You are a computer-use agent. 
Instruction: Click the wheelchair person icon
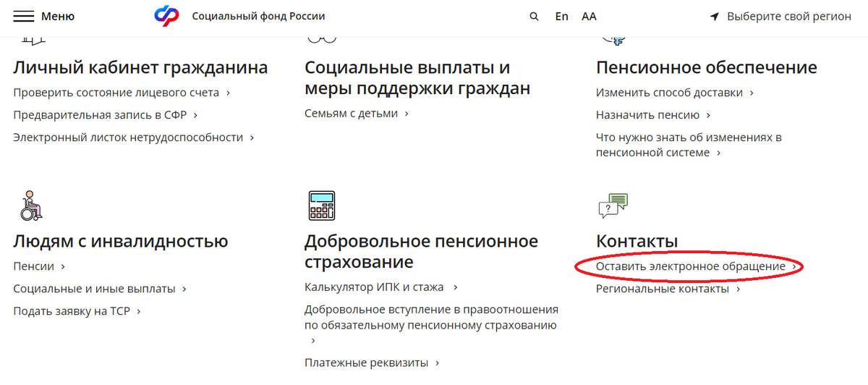[x=30, y=206]
